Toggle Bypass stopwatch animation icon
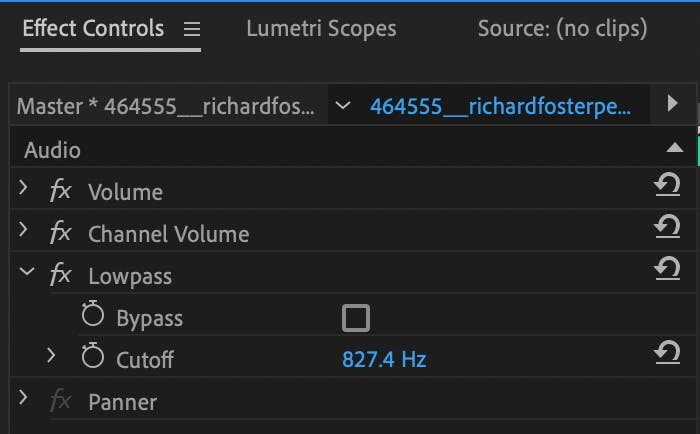 coord(93,317)
